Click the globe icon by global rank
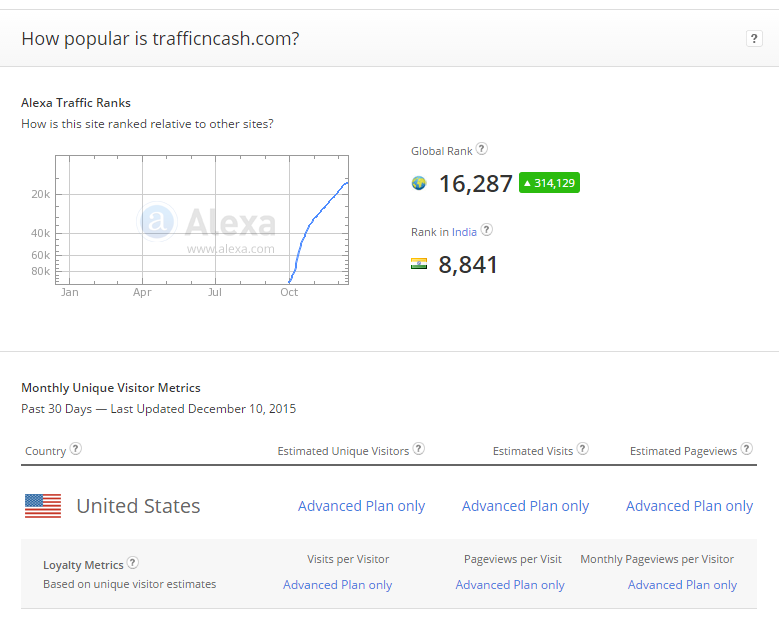Screen dimensions: 779x619 click(419, 184)
